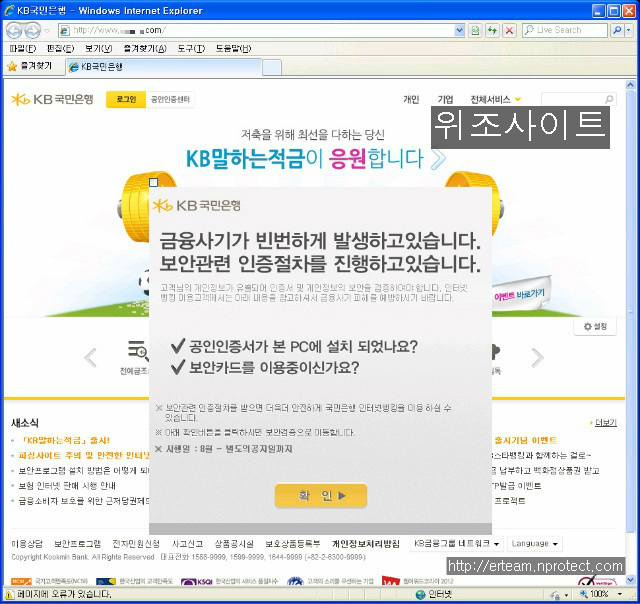Screen dimensions: 640x604
Task: Open the 보기(V) menu
Action: tap(98, 49)
